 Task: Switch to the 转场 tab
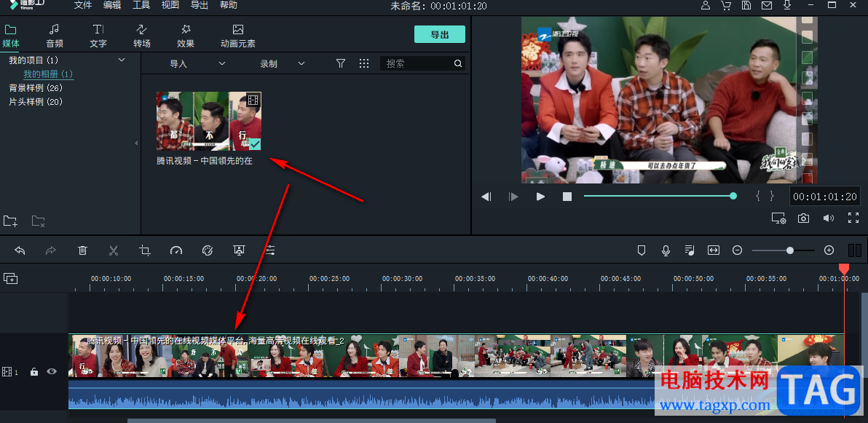pos(142,36)
